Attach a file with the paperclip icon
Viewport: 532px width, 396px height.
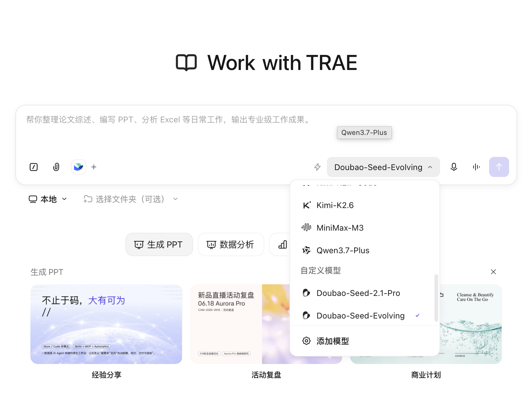[56, 167]
